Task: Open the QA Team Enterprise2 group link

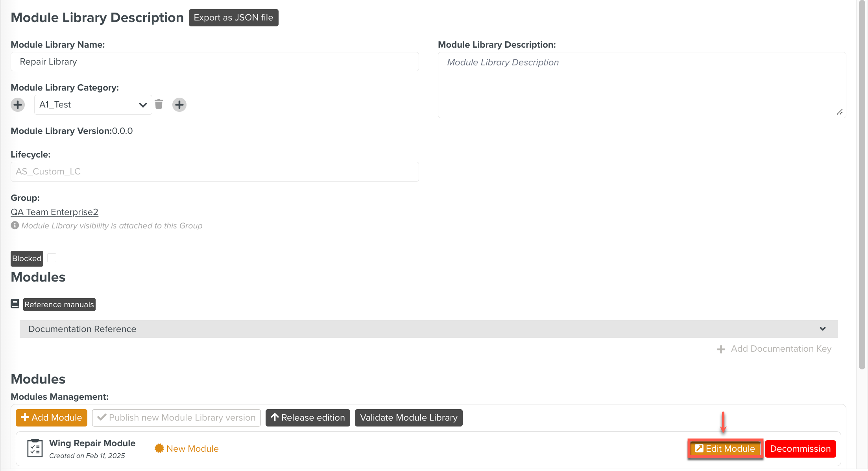Action: (x=54, y=212)
